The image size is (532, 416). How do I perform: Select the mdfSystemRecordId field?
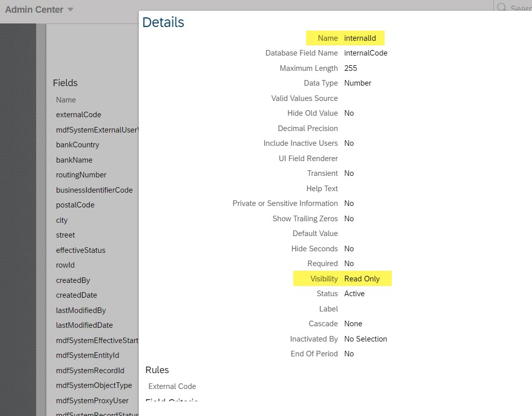tap(90, 370)
